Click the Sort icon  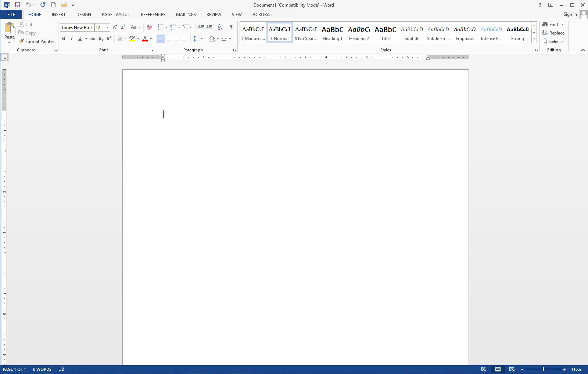coord(220,27)
